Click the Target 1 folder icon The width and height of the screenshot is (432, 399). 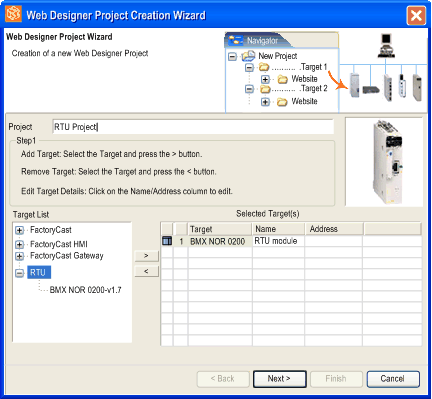264,67
